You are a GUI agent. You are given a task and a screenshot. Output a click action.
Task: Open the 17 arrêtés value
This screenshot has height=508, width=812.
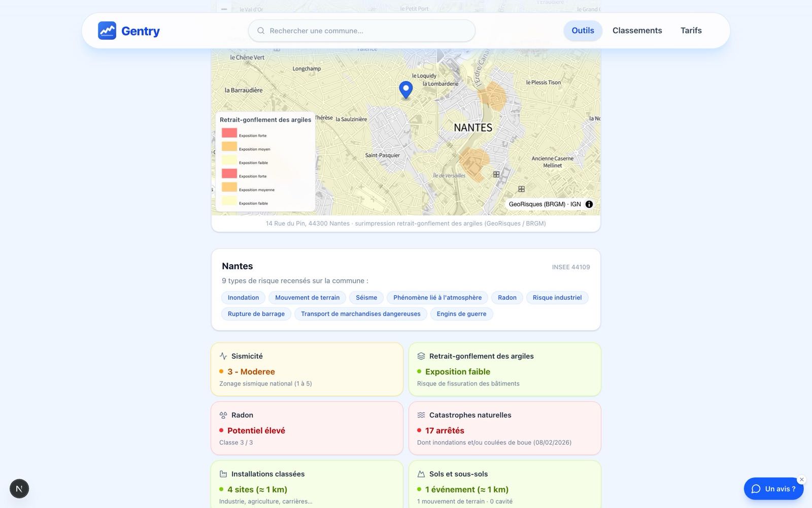click(x=445, y=431)
